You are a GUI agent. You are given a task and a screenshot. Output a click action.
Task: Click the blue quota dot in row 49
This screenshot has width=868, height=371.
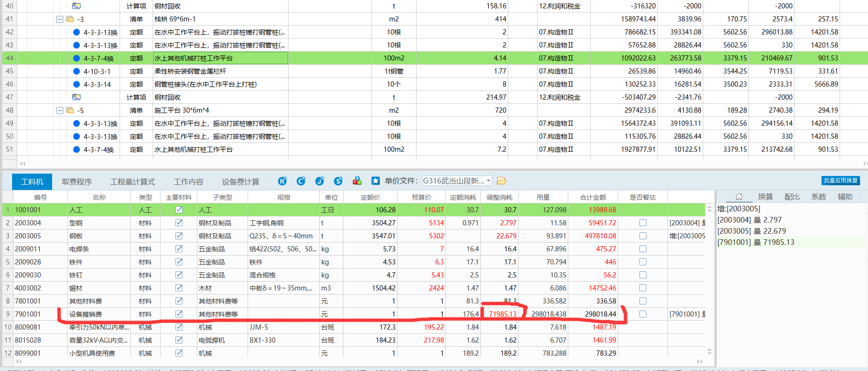77,123
